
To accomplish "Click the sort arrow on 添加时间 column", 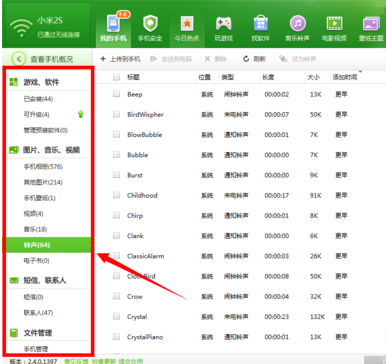I will pos(360,71).
